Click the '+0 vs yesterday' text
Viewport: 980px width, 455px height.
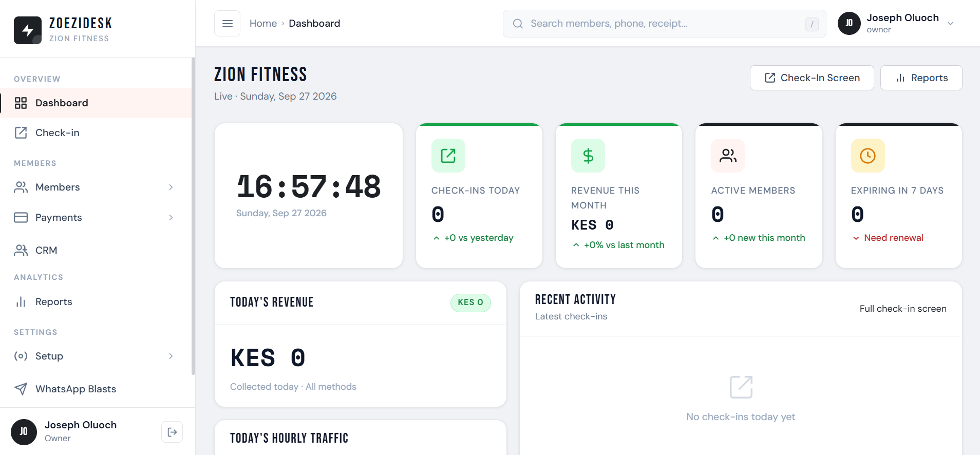[479, 238]
